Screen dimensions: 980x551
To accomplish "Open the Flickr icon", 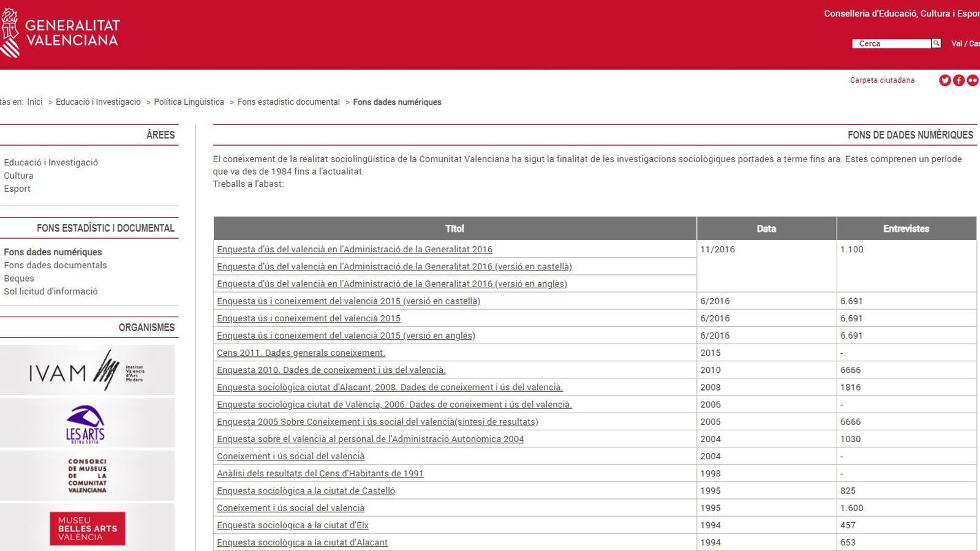I will point(972,80).
